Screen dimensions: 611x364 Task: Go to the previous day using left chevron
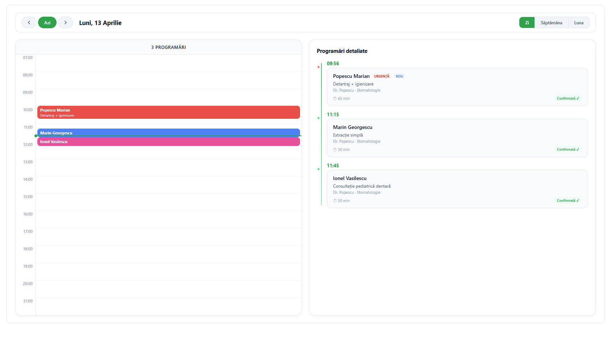[29, 22]
